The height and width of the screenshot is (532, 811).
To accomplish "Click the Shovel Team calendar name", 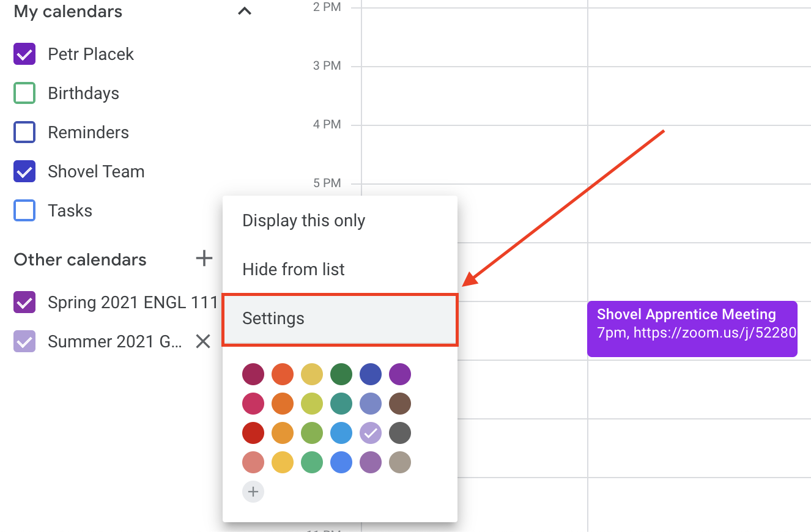I will pyautogui.click(x=97, y=171).
